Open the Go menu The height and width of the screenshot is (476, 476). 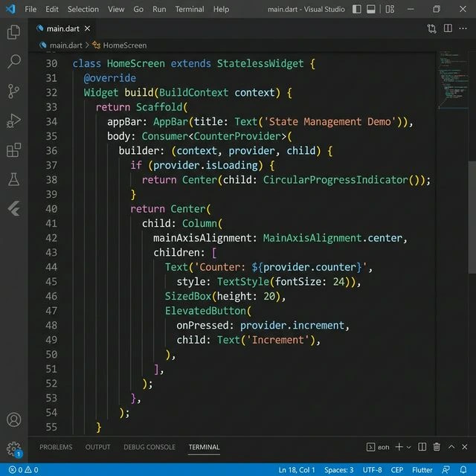(x=138, y=10)
